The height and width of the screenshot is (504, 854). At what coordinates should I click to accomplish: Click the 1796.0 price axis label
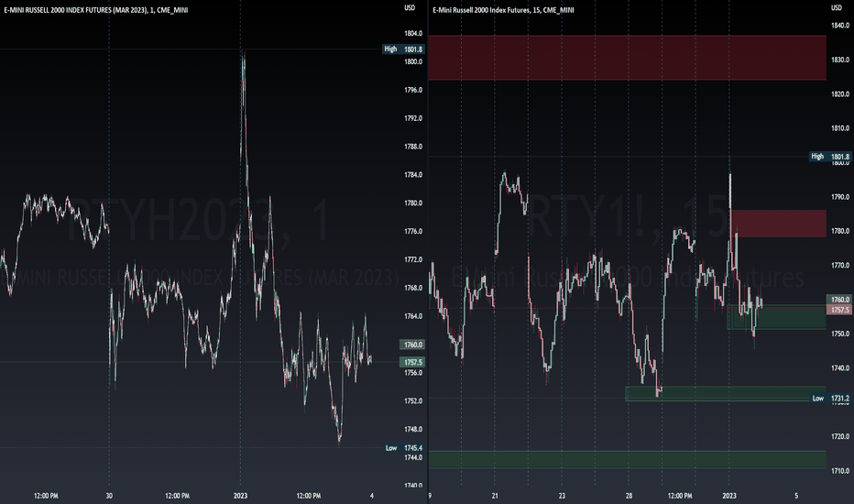[x=413, y=90]
